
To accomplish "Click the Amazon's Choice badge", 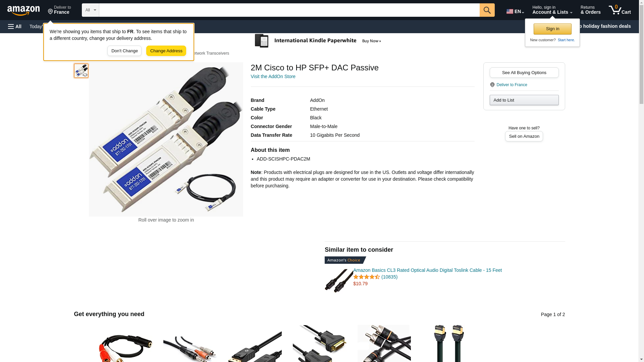I will click(345, 260).
